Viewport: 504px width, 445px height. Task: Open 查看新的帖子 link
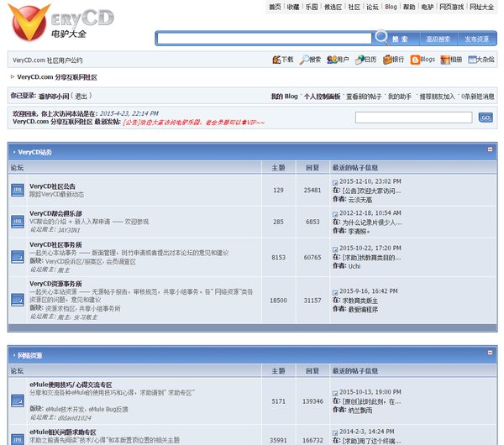click(364, 97)
